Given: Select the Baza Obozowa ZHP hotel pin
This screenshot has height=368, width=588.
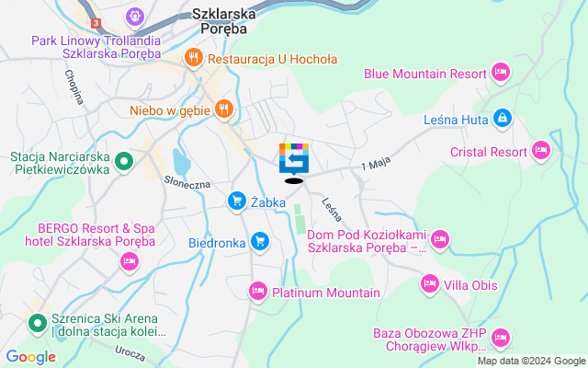Looking at the screenshot, I should pyautogui.click(x=501, y=339).
